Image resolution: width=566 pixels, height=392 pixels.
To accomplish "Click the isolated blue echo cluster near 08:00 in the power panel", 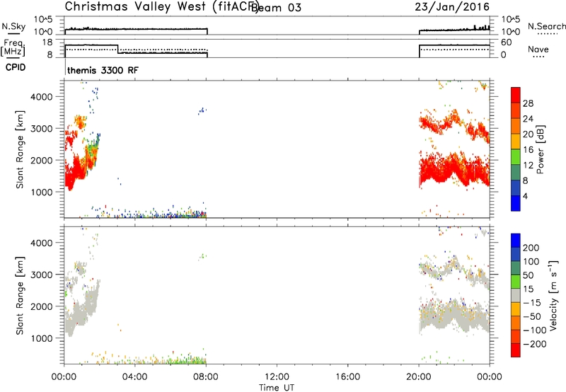I will (202, 111).
